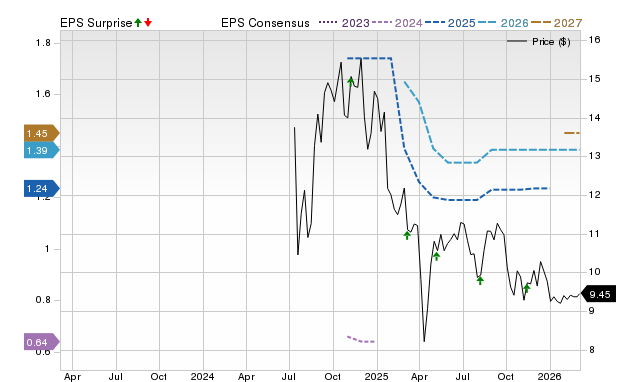Select the 2027 consensus legend entry
640x382 pixels.
557,23
